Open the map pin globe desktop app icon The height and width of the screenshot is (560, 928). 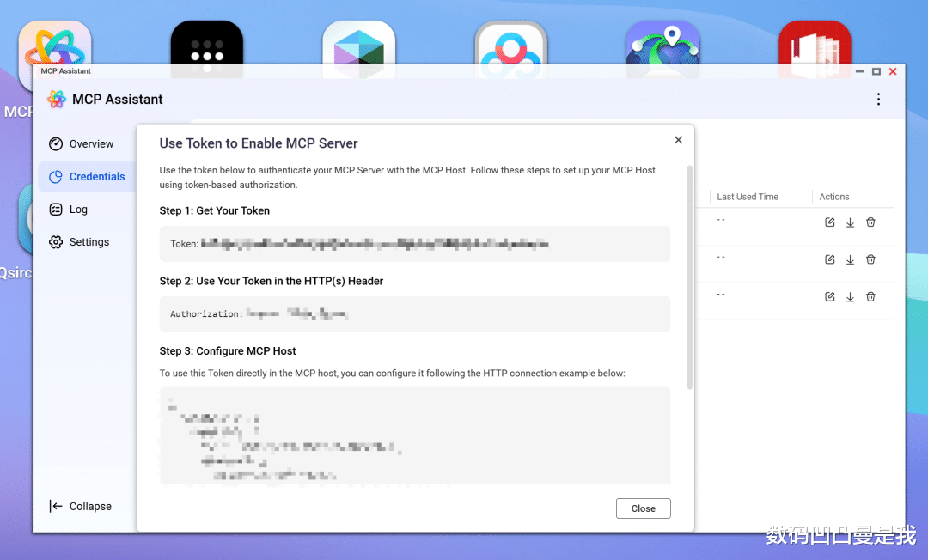pyautogui.click(x=662, y=49)
